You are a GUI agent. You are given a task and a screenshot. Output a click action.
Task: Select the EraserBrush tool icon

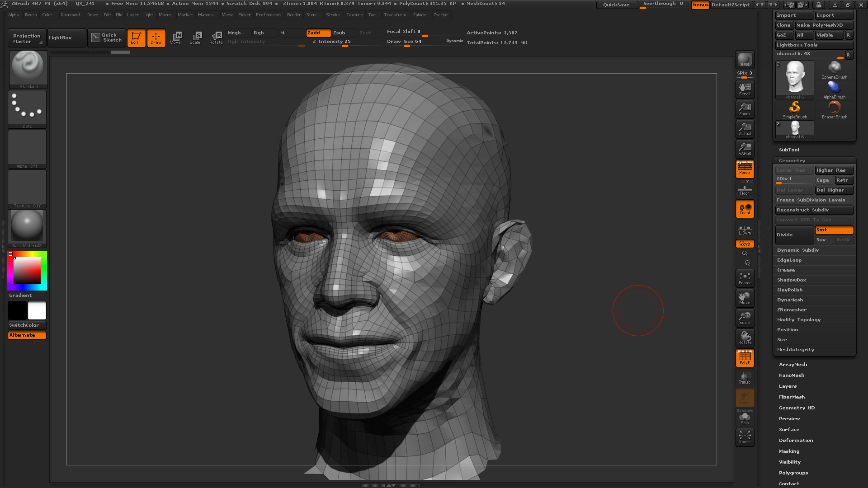coord(834,110)
